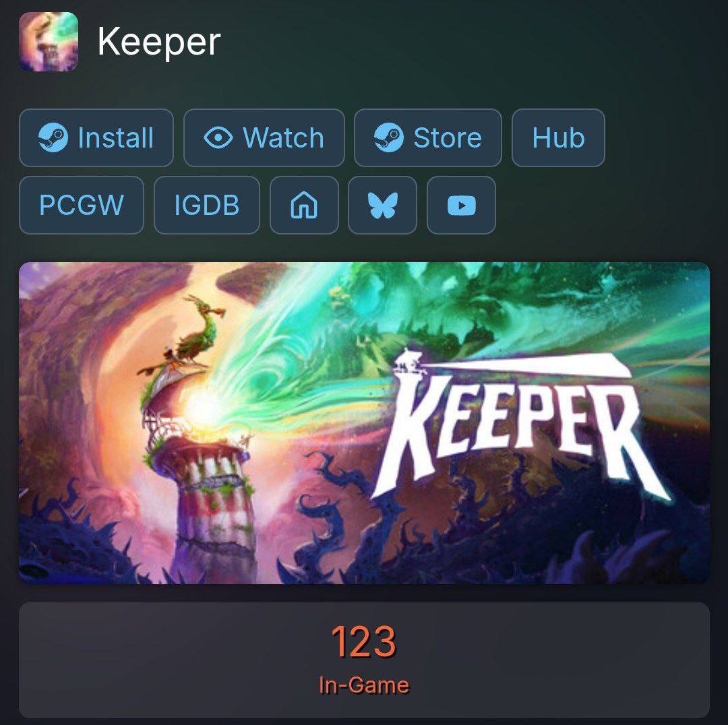Click the 123 in-game player count
Viewport: 728px width, 725px height.
[x=363, y=642]
